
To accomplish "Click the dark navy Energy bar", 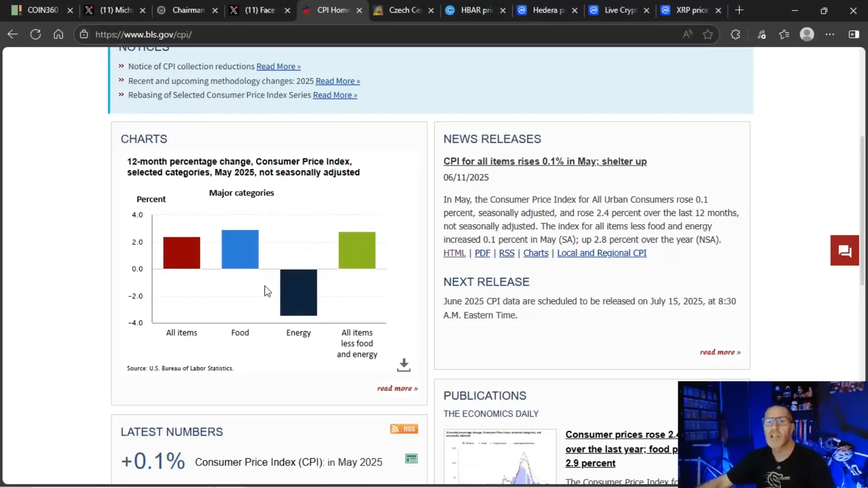I will coord(298,292).
